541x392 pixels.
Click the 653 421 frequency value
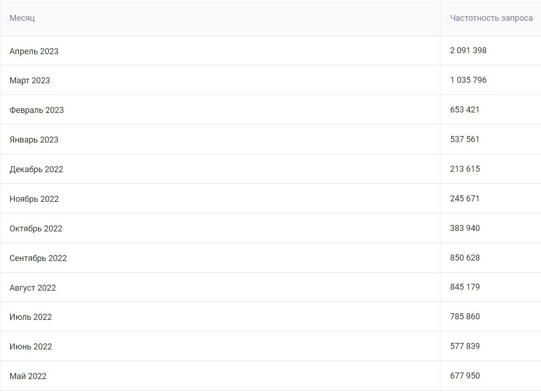tap(465, 110)
